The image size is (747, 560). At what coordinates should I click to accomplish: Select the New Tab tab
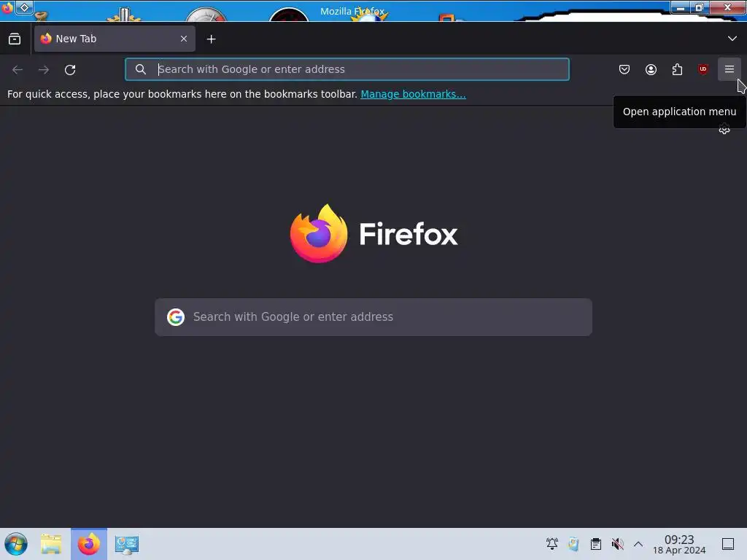(115, 39)
